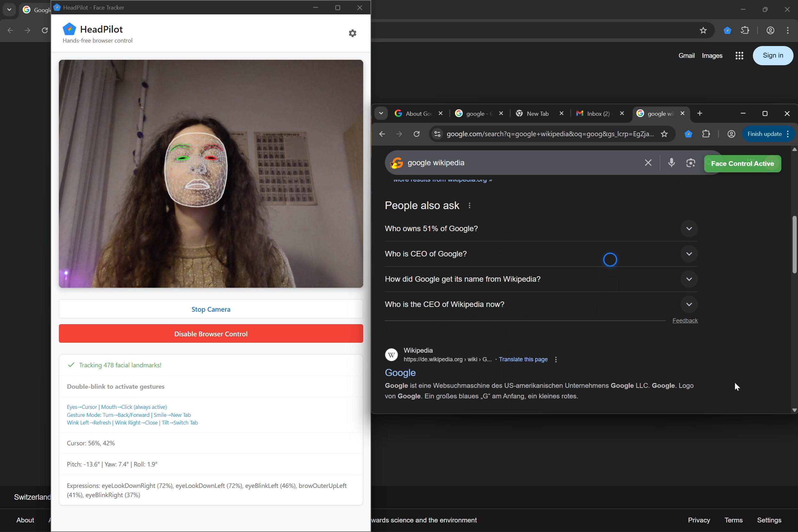Click Translate this page link

[x=523, y=359]
